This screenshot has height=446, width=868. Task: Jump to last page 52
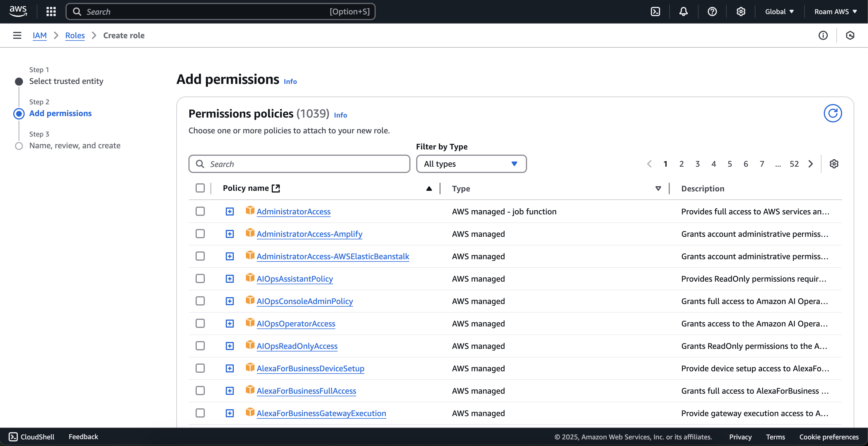pyautogui.click(x=794, y=164)
